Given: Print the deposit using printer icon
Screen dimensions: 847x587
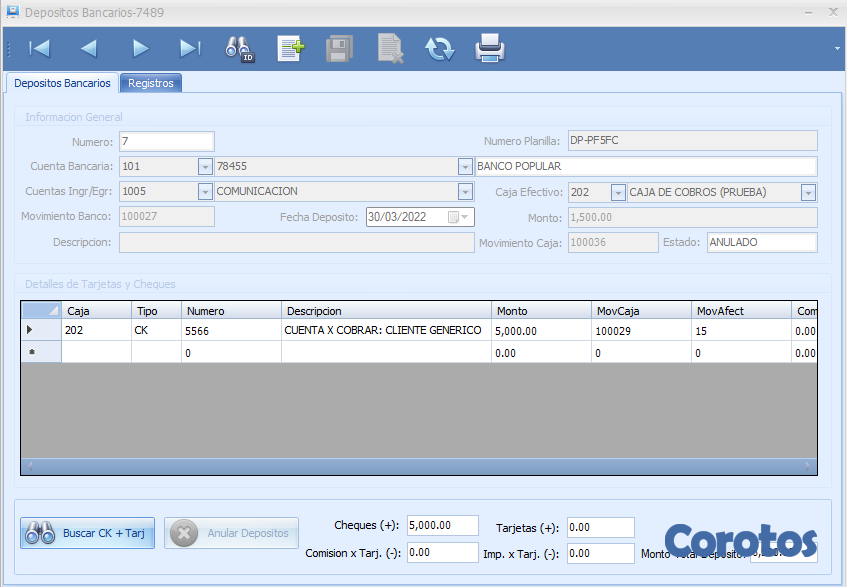Looking at the screenshot, I should [x=490, y=48].
